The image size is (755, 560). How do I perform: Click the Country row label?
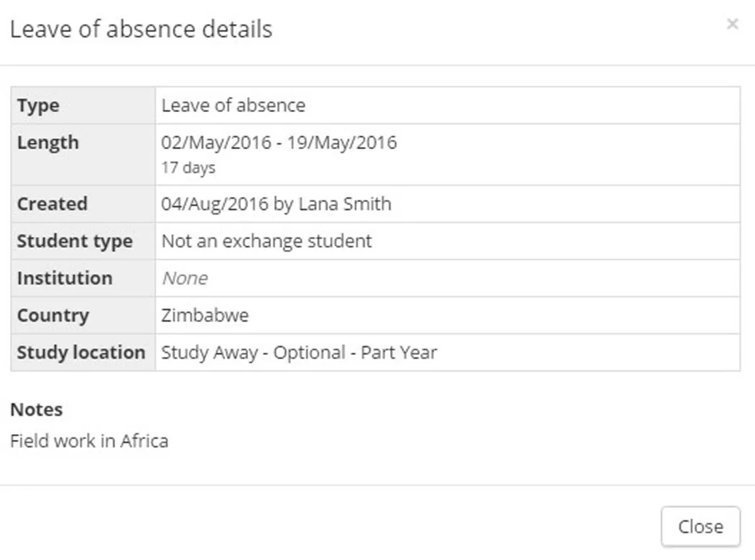(53, 315)
